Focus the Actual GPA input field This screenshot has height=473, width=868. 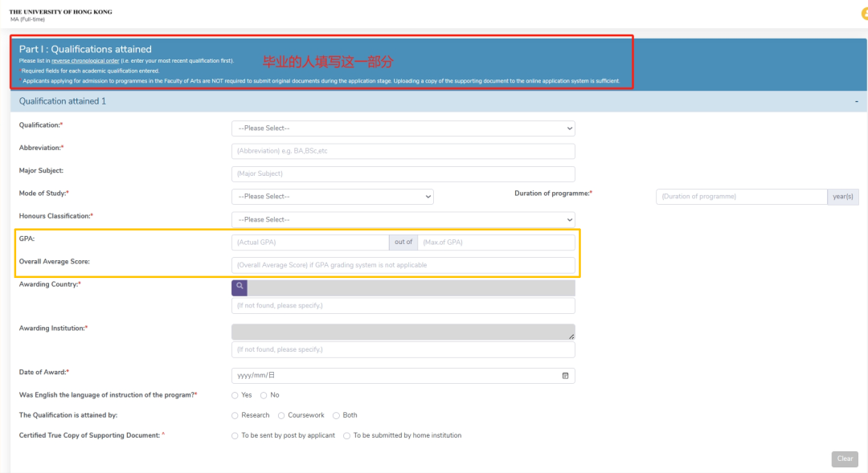(x=310, y=243)
